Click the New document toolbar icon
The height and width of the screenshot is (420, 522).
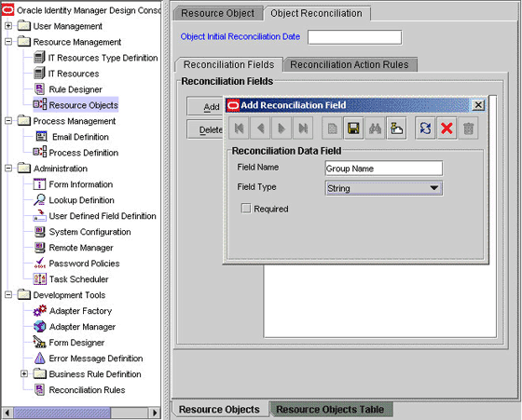click(332, 128)
